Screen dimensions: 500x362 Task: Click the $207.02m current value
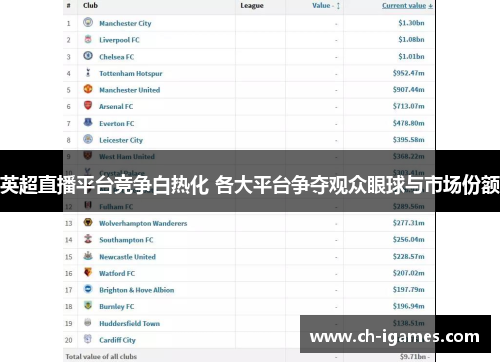click(408, 273)
